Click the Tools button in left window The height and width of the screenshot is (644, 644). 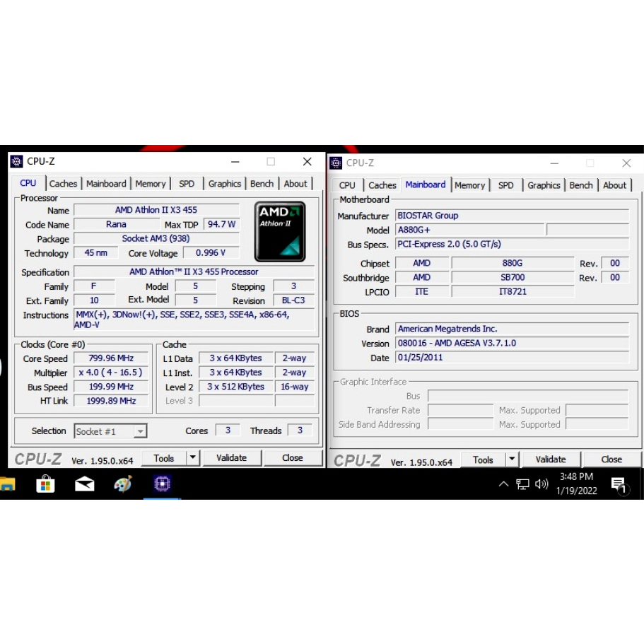[164, 458]
